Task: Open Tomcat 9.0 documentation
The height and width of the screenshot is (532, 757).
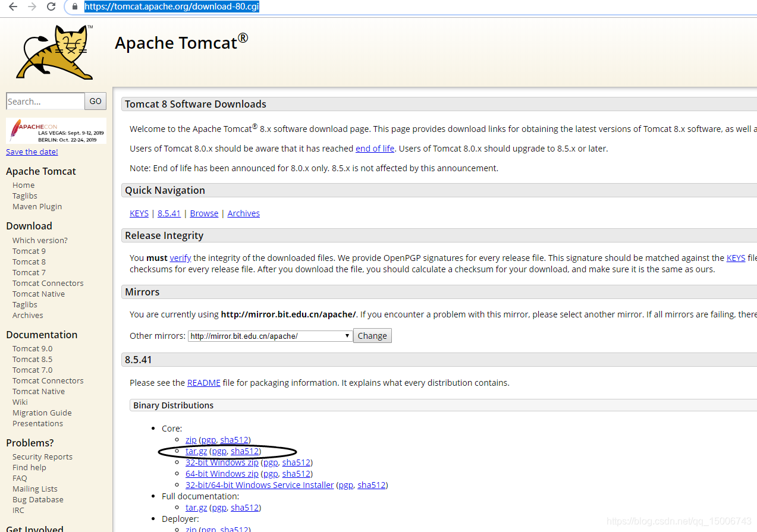Action: [x=32, y=348]
